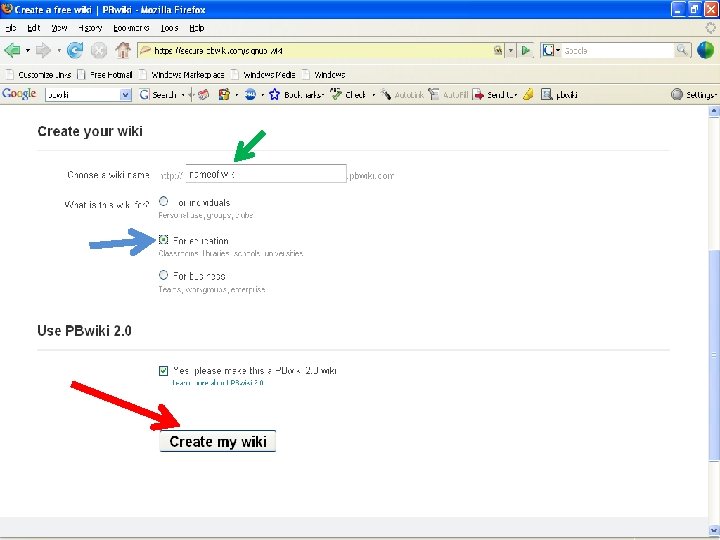The width and height of the screenshot is (720, 540).
Task: Open the Customize Links bookmark
Action: tap(39, 74)
